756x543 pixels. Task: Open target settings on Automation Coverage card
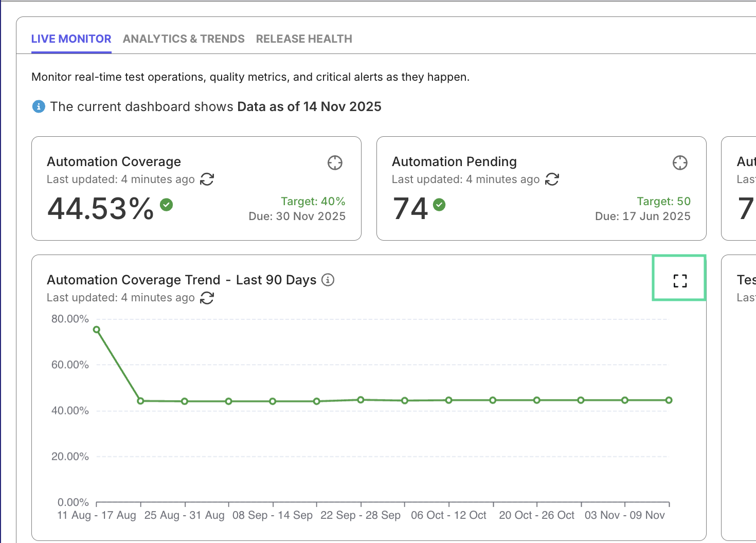tap(335, 162)
